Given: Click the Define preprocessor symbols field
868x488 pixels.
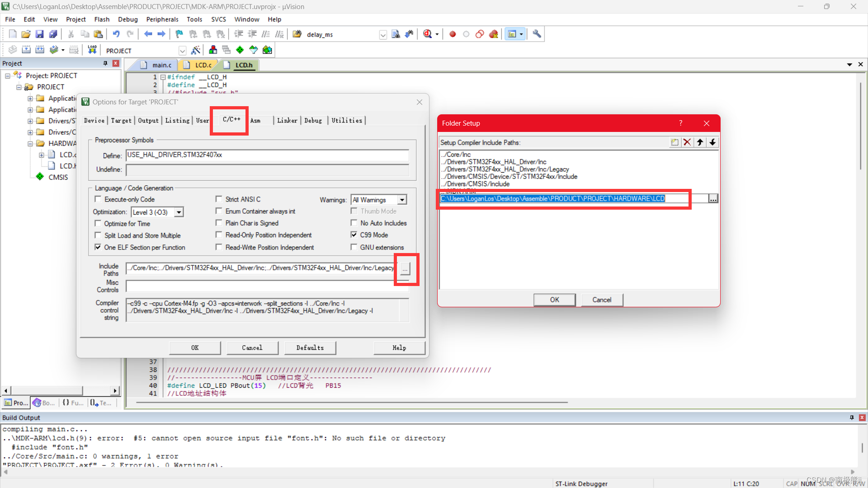Looking at the screenshot, I should [x=267, y=155].
